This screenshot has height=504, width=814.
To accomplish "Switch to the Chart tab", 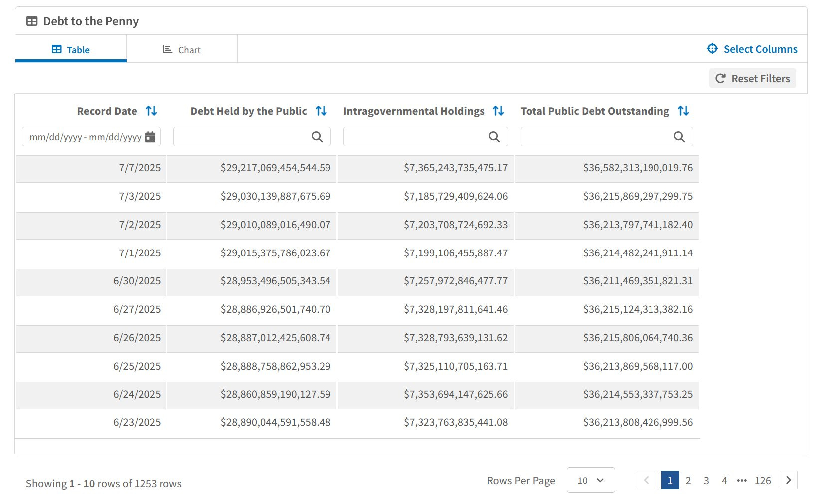I will coord(182,49).
